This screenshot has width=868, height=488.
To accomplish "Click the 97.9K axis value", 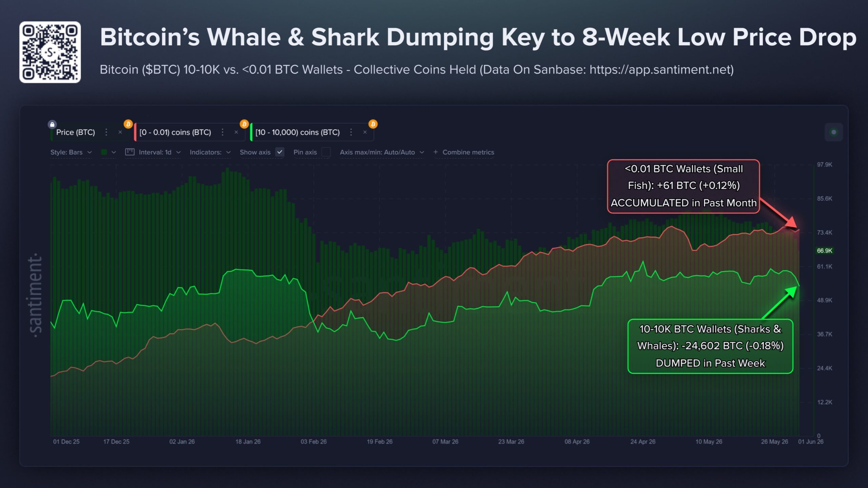I will coord(824,165).
